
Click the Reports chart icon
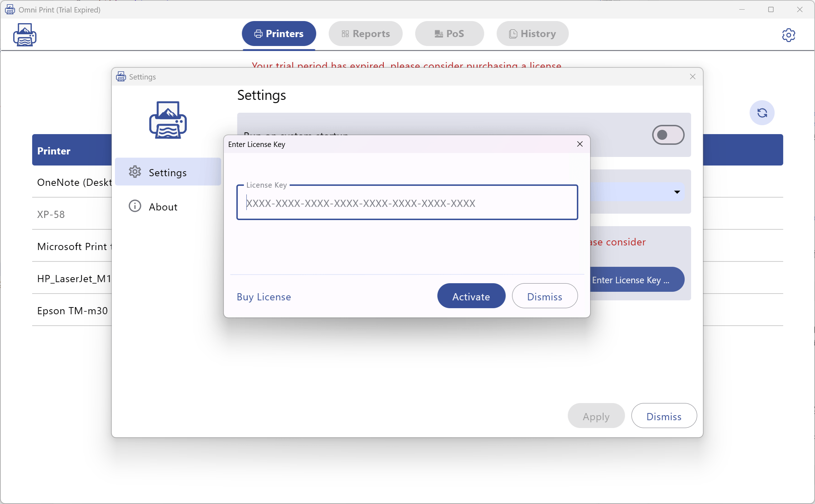345,33
